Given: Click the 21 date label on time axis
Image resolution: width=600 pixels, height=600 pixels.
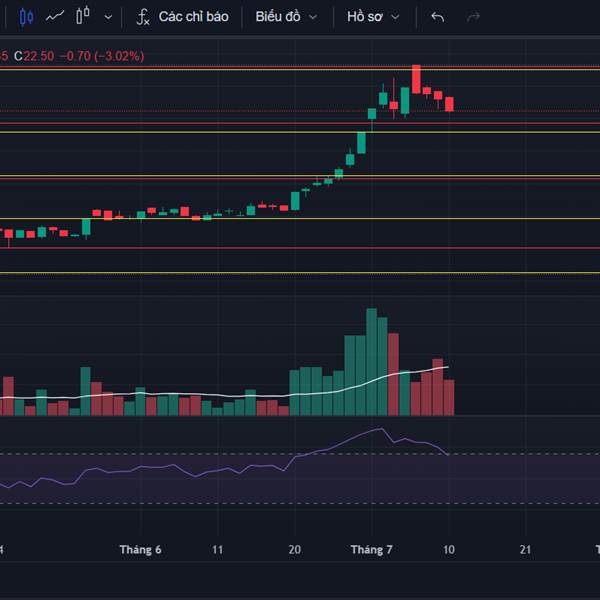Looking at the screenshot, I should tap(525, 550).
